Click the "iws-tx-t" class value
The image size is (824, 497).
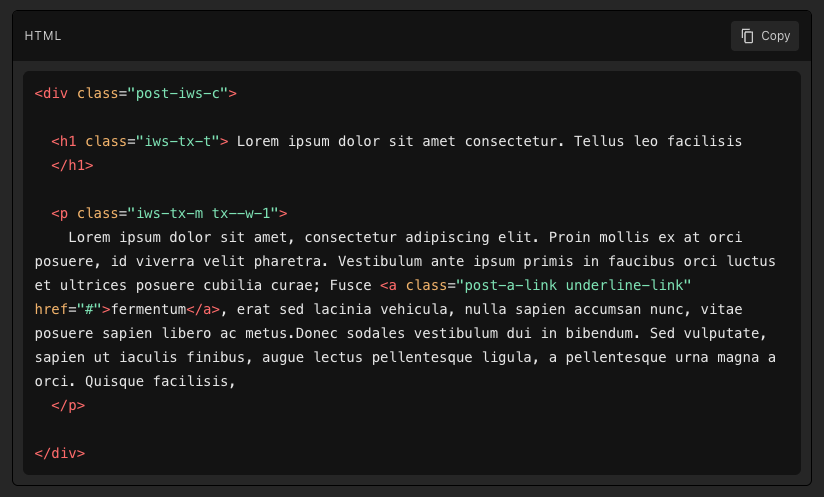174,141
